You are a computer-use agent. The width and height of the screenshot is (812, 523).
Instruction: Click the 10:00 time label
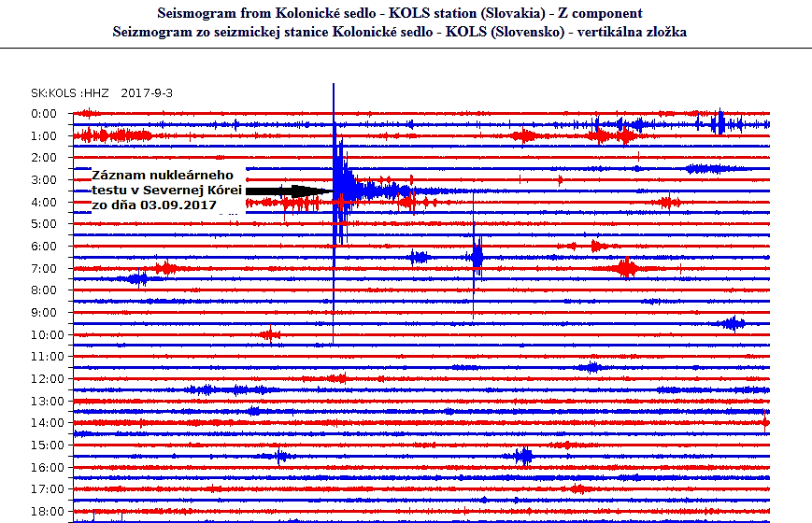tap(45, 335)
